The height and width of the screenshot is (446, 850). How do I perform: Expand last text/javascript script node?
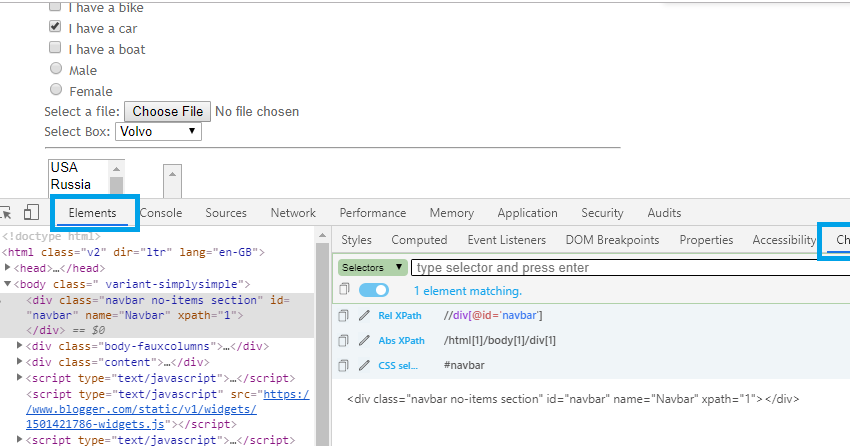20,439
